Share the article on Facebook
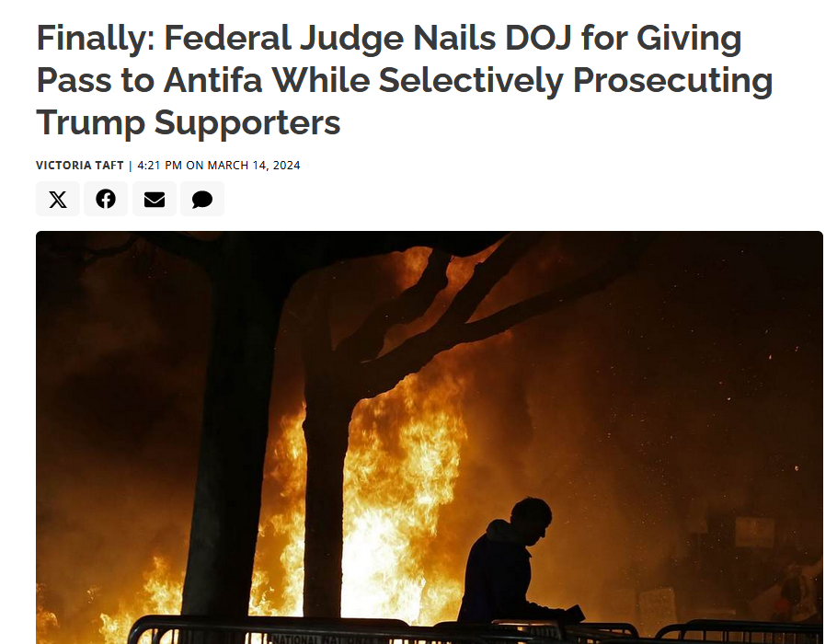This screenshot has width=837, height=644. [x=106, y=200]
